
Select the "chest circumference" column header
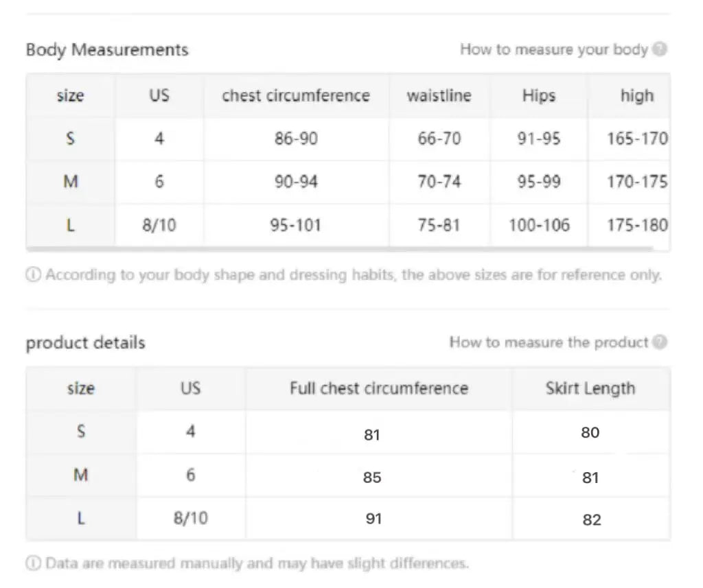point(296,95)
